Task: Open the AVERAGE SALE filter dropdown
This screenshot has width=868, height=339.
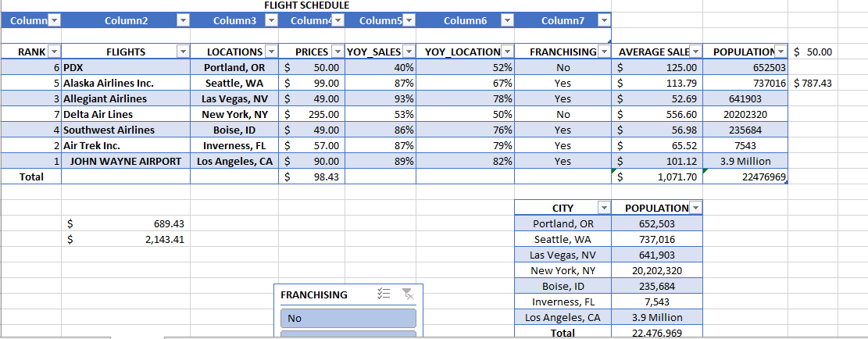Action: (x=696, y=52)
